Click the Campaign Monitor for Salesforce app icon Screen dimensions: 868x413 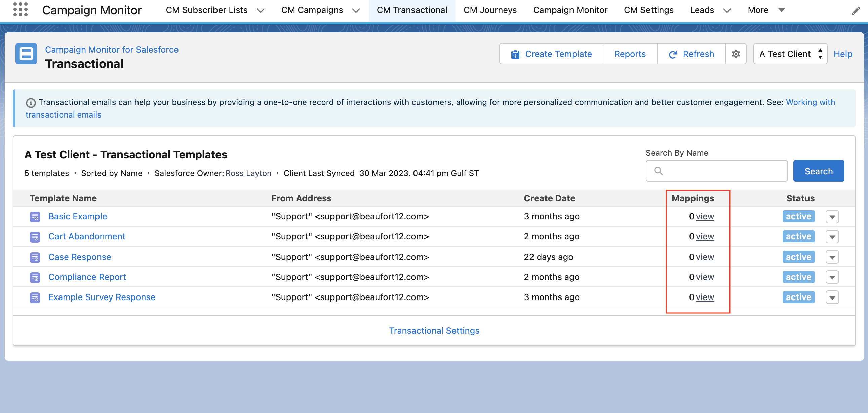tap(26, 54)
